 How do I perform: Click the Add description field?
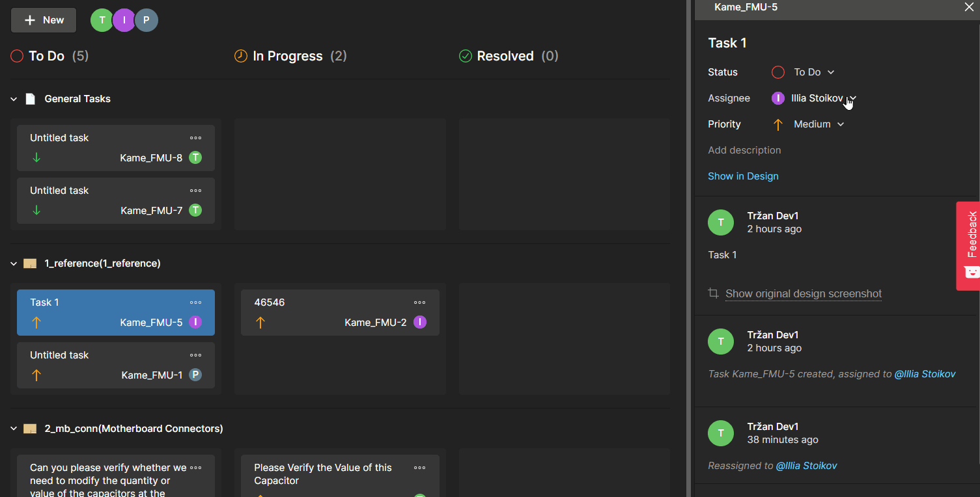tap(744, 150)
